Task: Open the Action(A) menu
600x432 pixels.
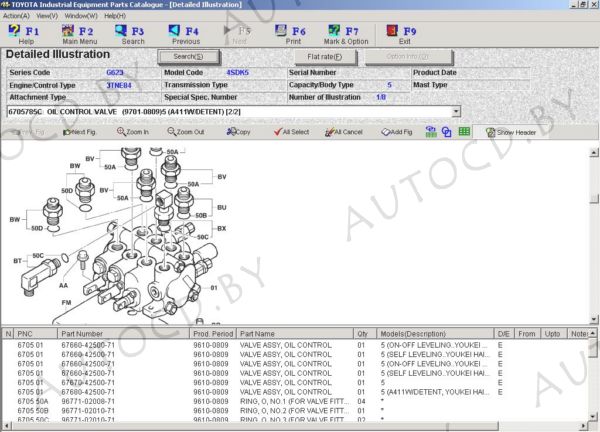Action: point(16,16)
